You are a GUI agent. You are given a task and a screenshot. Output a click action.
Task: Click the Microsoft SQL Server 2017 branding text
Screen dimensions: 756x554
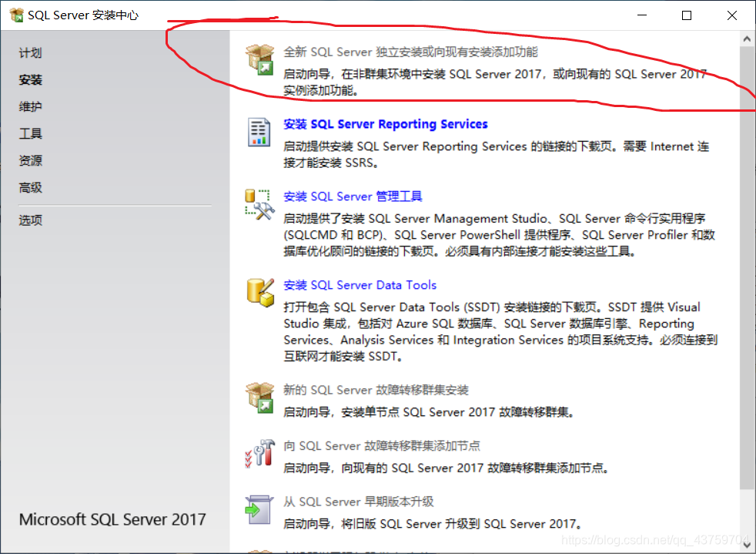pyautogui.click(x=112, y=519)
